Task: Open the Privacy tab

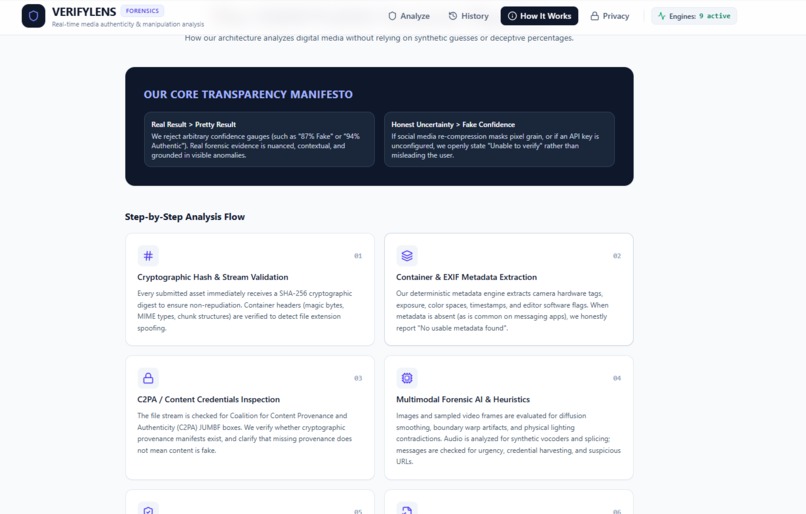Action: tap(610, 16)
